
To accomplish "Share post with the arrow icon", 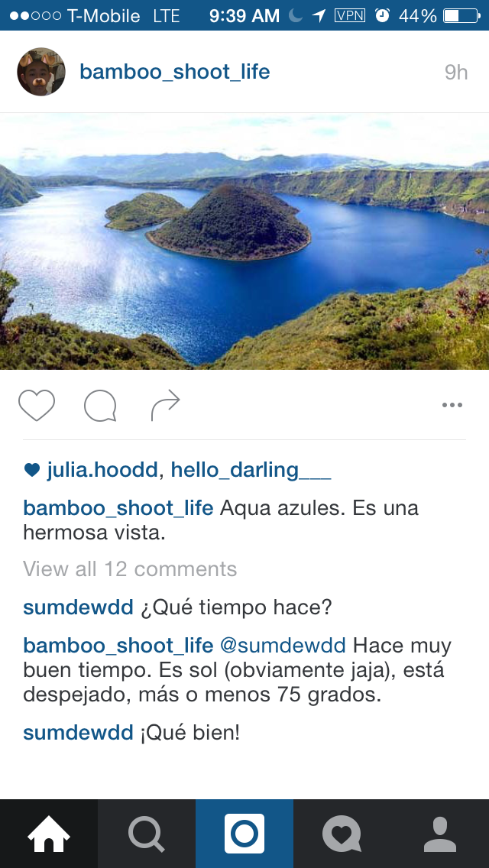I will click(x=166, y=405).
